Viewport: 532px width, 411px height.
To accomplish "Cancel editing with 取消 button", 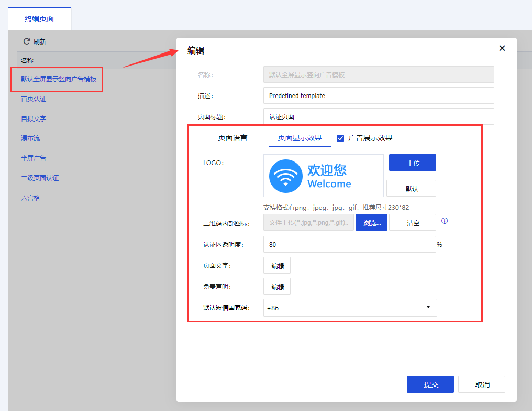I will tap(482, 384).
